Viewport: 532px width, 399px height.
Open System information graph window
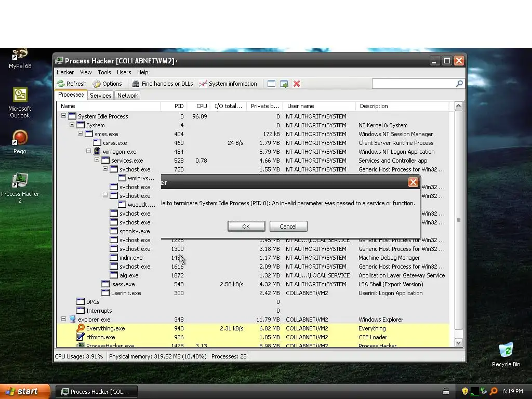pyautogui.click(x=228, y=84)
